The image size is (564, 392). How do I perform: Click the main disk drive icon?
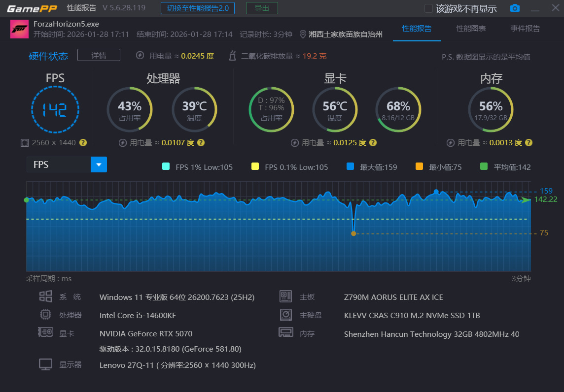click(285, 315)
